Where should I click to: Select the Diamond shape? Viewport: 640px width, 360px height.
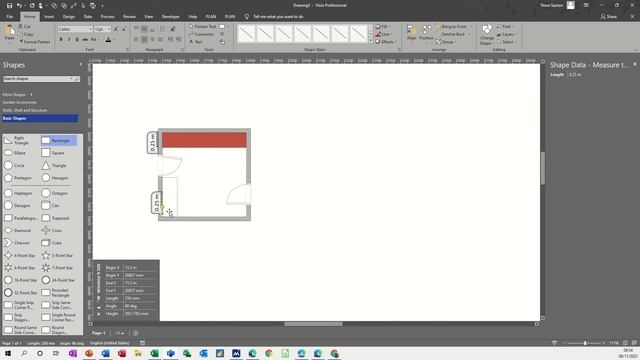coord(17,231)
